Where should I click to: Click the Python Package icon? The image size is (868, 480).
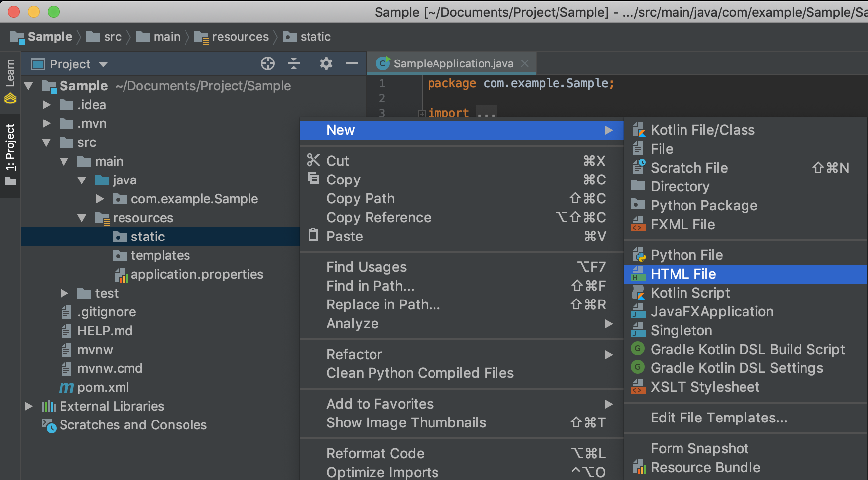[638, 205]
